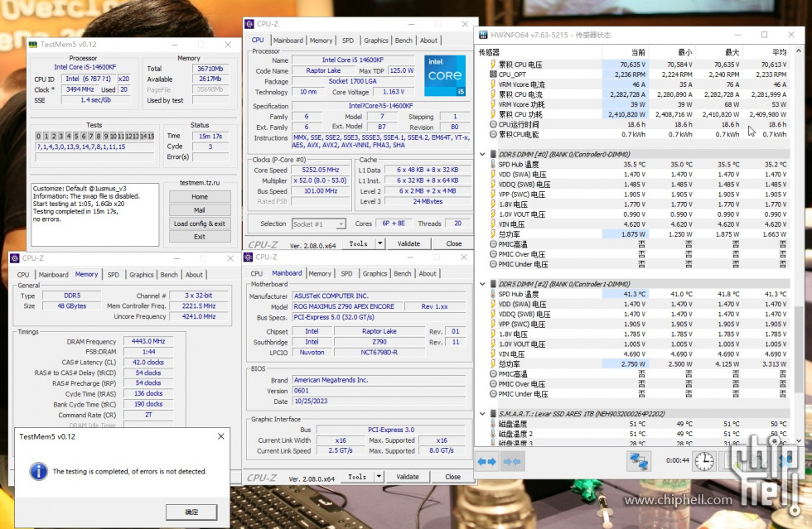Click the lightning icon beside VRM Vcore 电流
Image resolution: width=812 pixels, height=529 pixels.
(x=493, y=84)
